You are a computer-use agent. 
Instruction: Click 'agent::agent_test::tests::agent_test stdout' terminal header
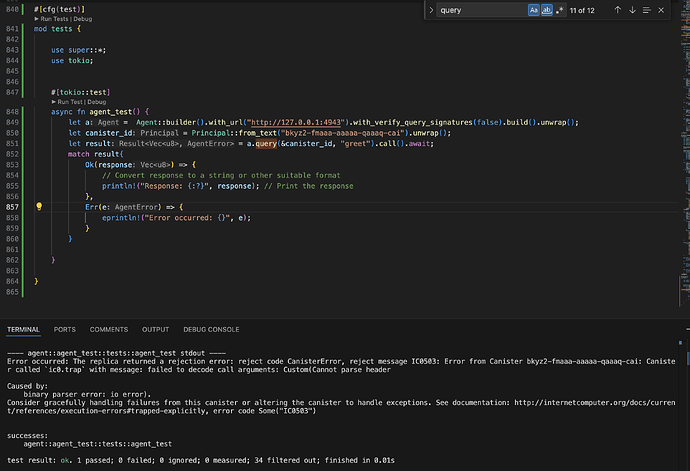[x=116, y=353]
